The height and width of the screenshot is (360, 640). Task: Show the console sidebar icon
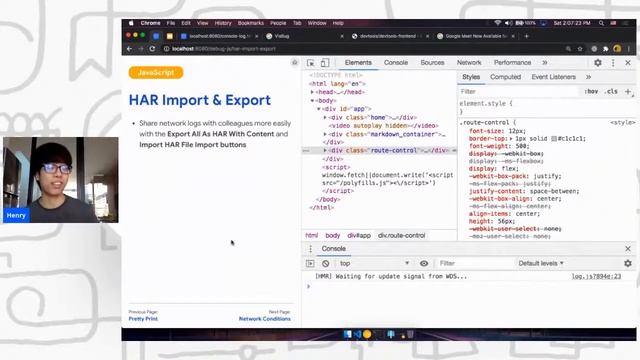[310, 263]
